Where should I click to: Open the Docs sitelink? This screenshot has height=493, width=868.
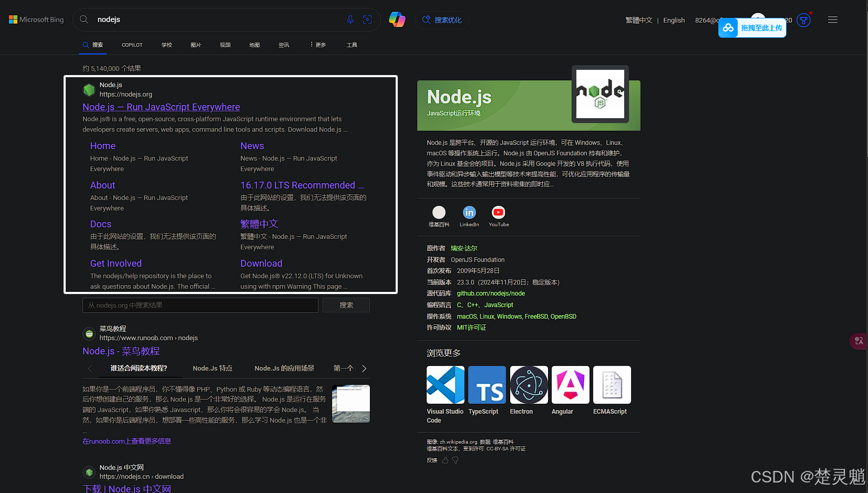100,224
